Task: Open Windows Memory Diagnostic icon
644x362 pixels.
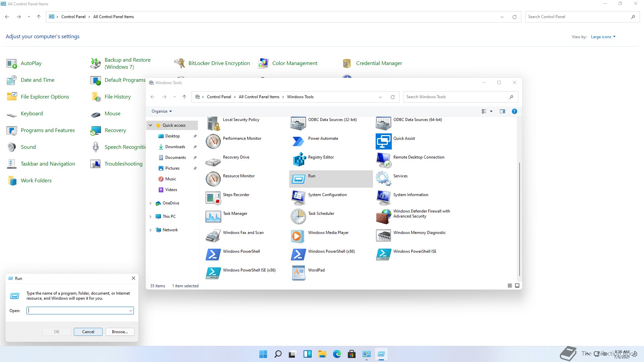Action: tap(383, 236)
